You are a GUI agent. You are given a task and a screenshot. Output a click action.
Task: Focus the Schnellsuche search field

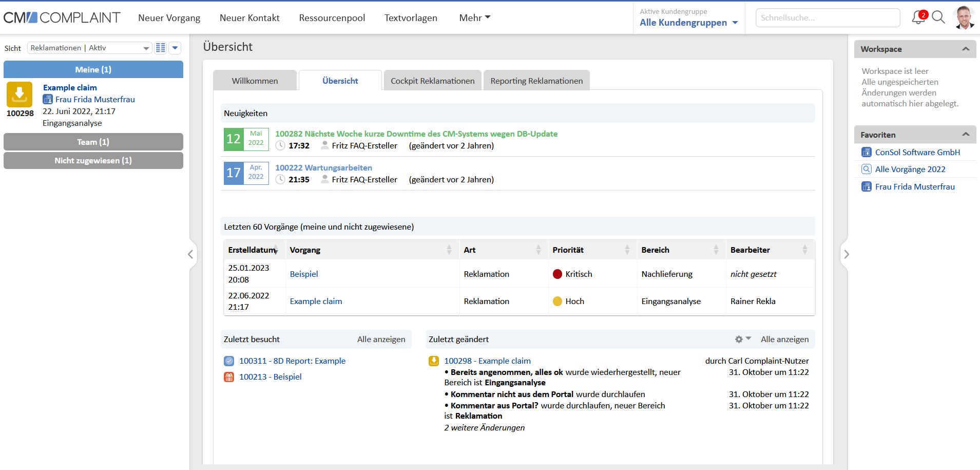point(828,17)
